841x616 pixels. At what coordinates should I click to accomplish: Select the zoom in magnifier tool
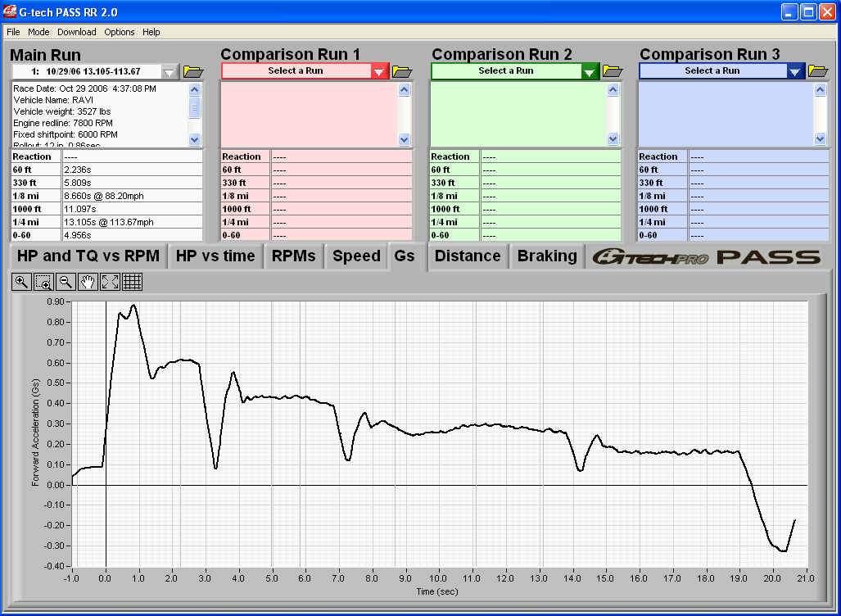(x=20, y=282)
